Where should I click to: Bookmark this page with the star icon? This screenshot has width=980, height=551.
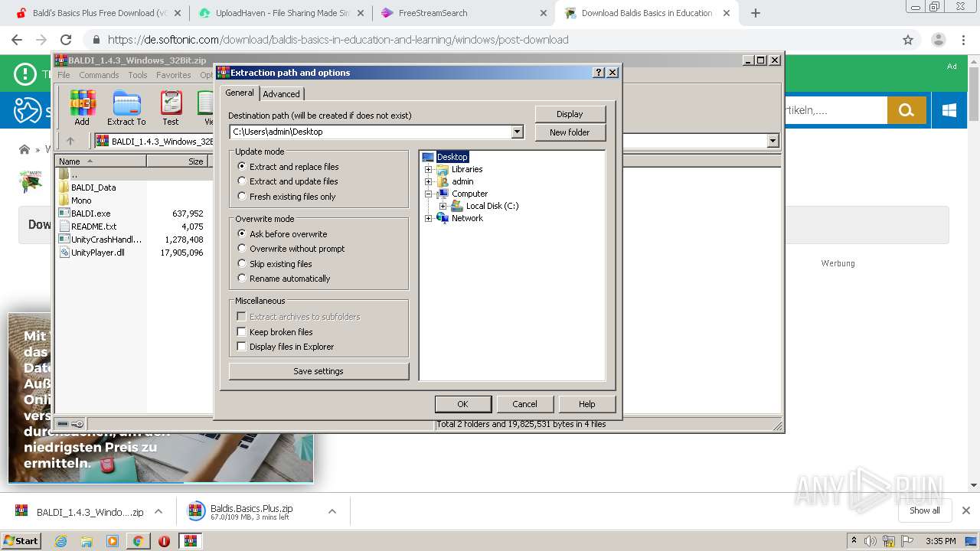coord(908,40)
